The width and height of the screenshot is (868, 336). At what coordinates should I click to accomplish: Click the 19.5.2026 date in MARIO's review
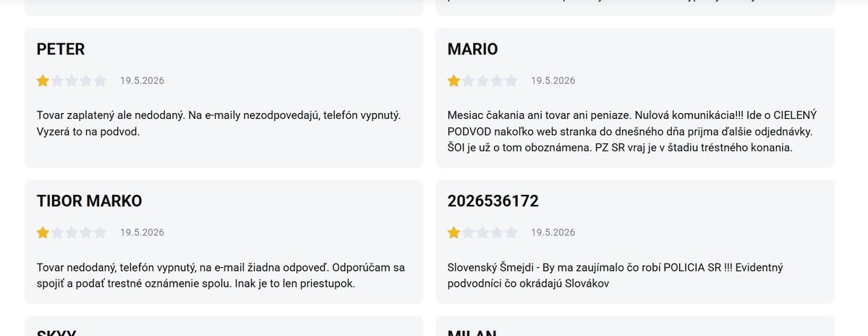553,80
